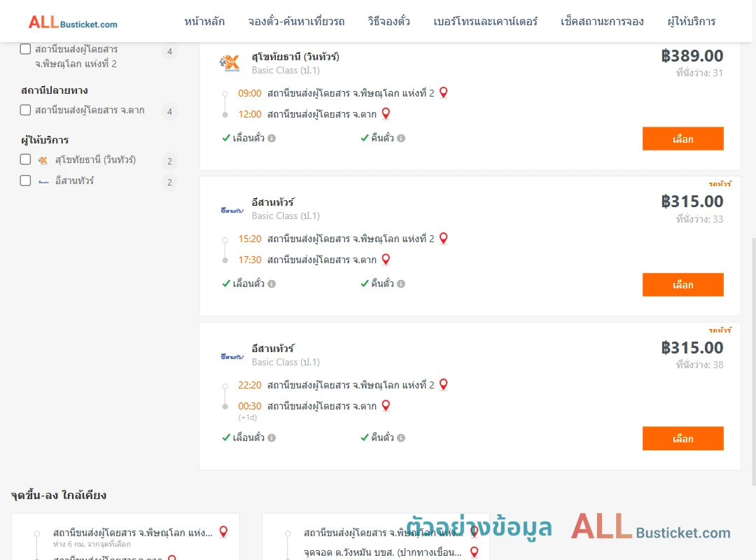Open map pin for 09:00 departure station
Viewport: 756px width, 560px height.
[x=444, y=92]
